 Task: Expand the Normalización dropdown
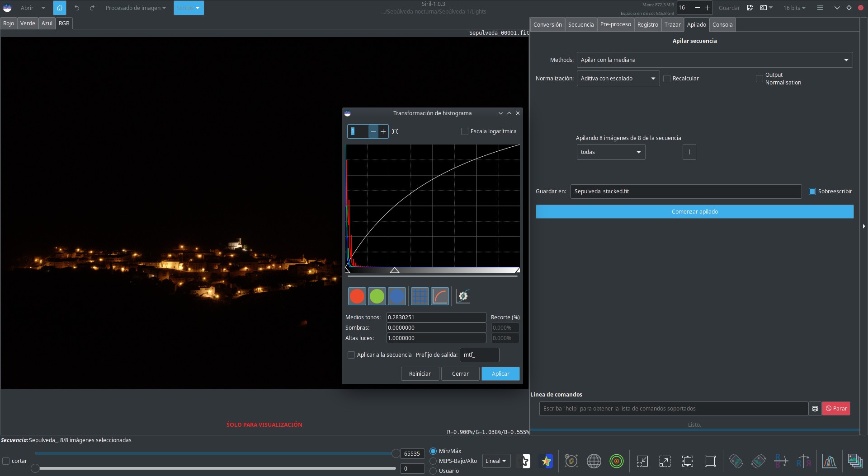618,79
